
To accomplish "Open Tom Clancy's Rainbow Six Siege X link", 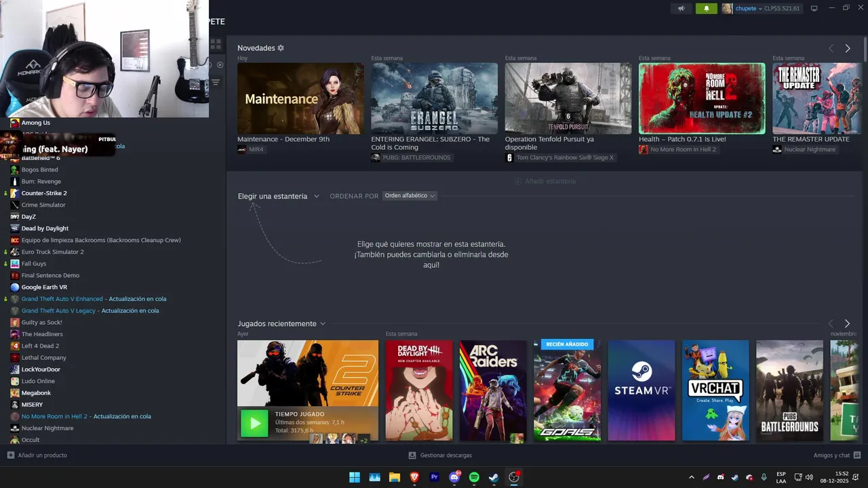I will coord(559,157).
